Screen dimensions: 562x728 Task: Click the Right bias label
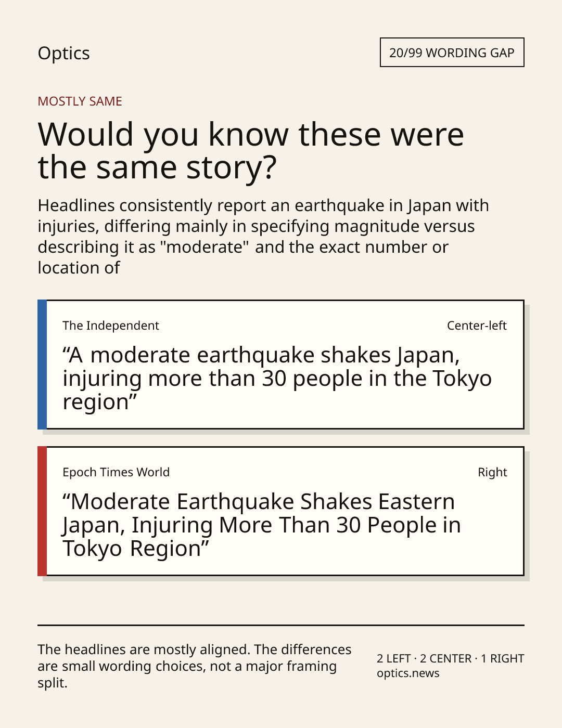(492, 472)
